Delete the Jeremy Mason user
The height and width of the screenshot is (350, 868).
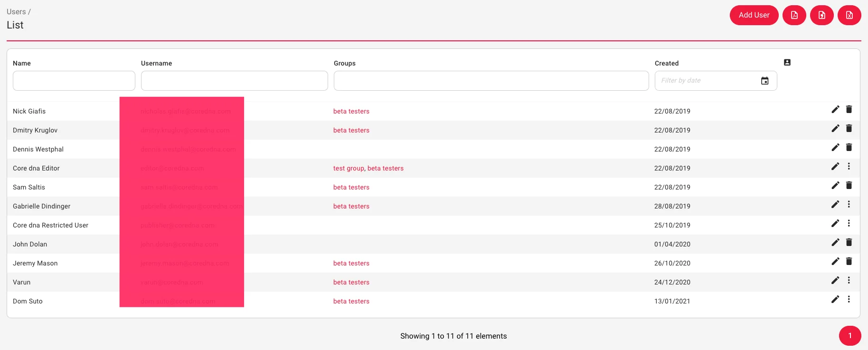point(849,261)
